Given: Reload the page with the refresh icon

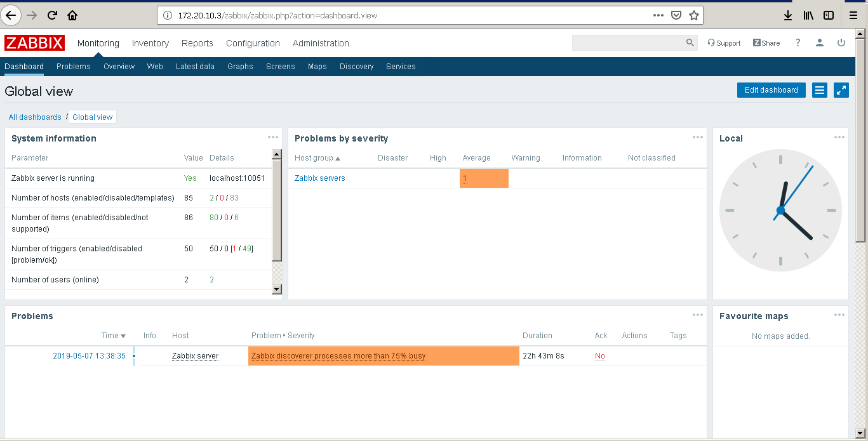Looking at the screenshot, I should (x=52, y=15).
